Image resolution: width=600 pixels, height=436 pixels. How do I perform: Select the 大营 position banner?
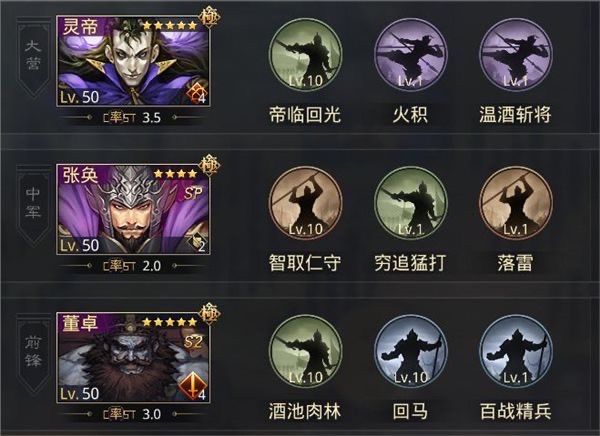coord(33,57)
